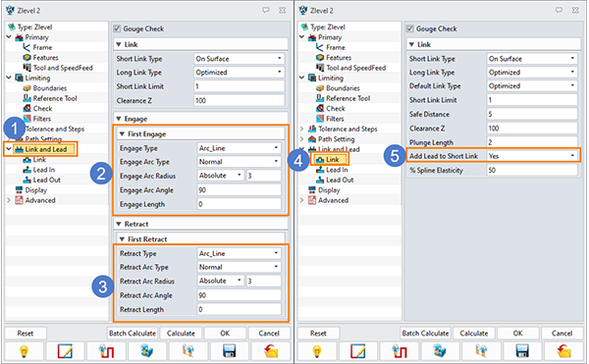Click folder load template icon in right dialog
Screen dimensions: 589x364
(x=563, y=351)
